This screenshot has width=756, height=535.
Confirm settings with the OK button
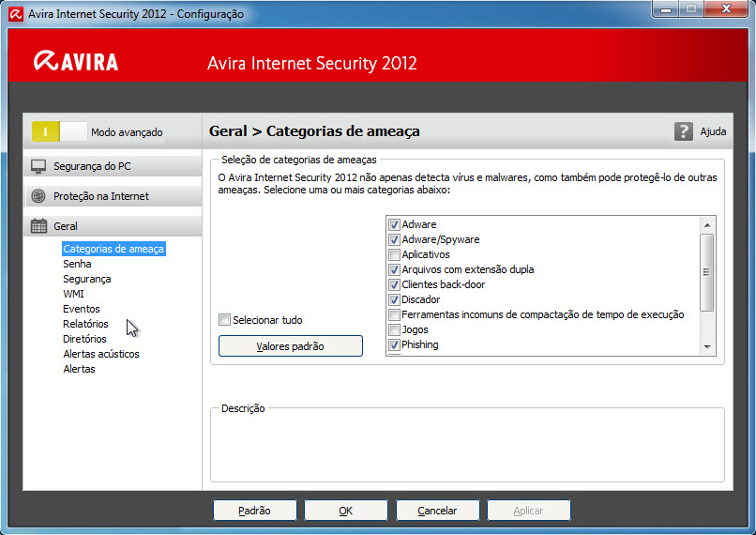click(x=346, y=511)
